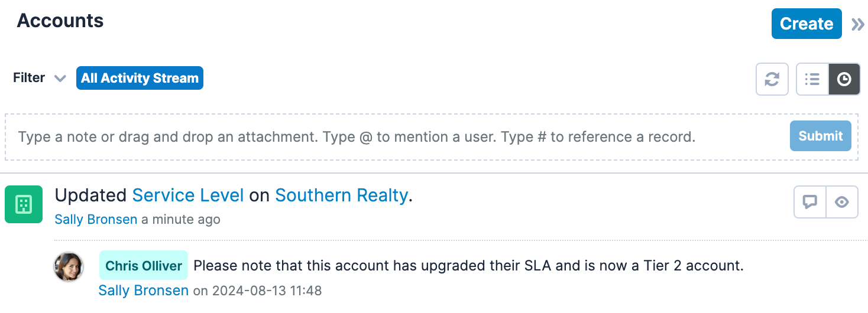Open the Filter dropdown arrow
This screenshot has width=868, height=313.
point(60,79)
